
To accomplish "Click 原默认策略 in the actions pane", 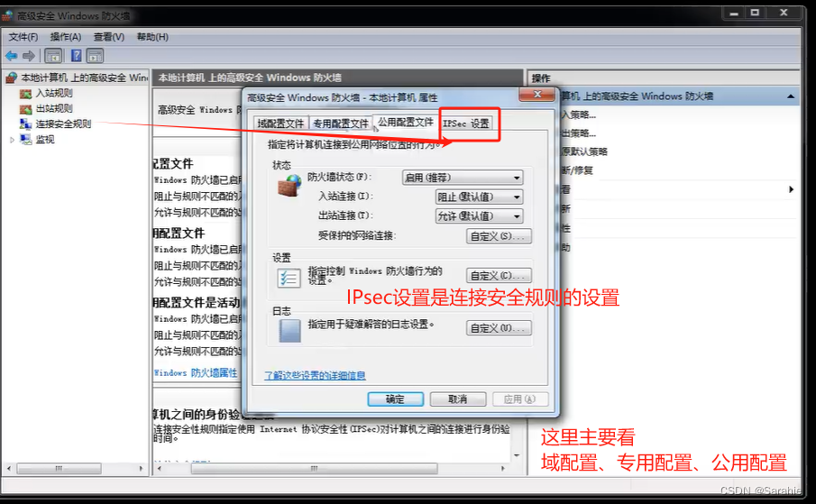I will 584,151.
